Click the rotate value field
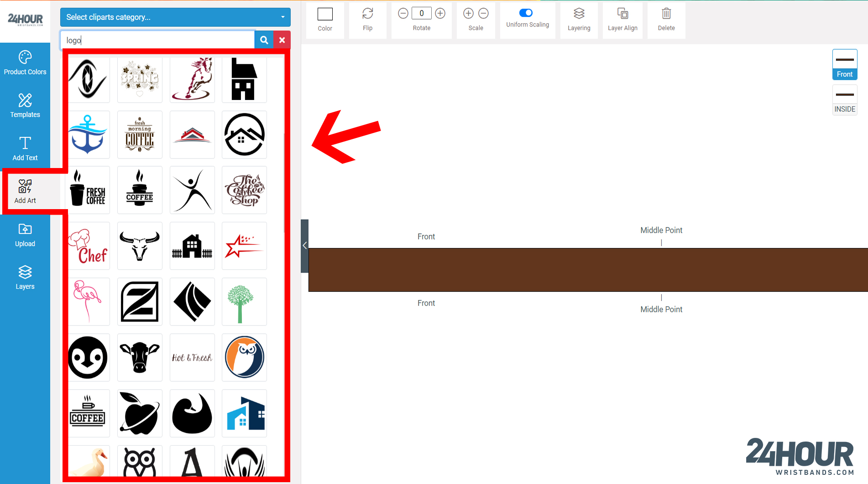This screenshot has height=484, width=868. point(422,13)
